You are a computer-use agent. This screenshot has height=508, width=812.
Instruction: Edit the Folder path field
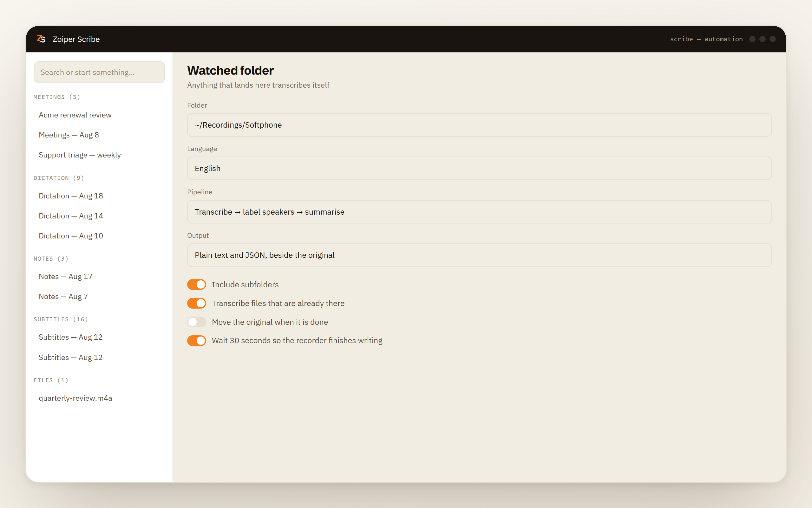coord(479,125)
